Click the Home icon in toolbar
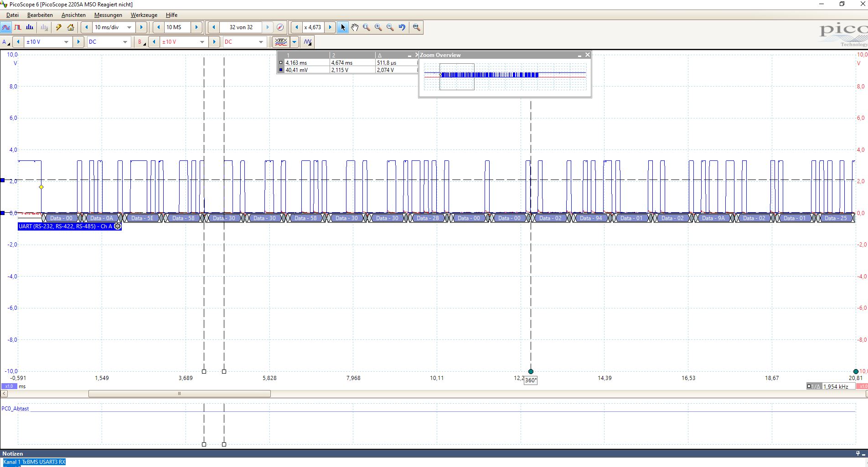The image size is (868, 467). (71, 27)
